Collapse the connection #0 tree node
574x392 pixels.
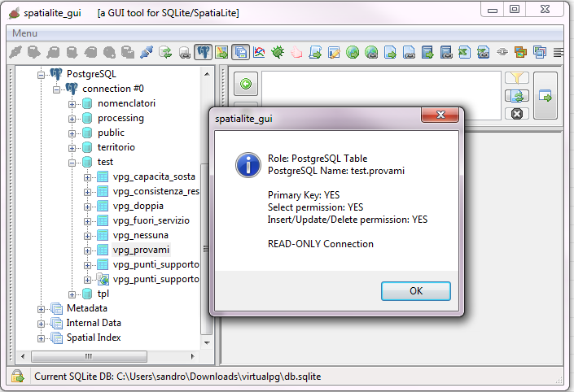56,89
